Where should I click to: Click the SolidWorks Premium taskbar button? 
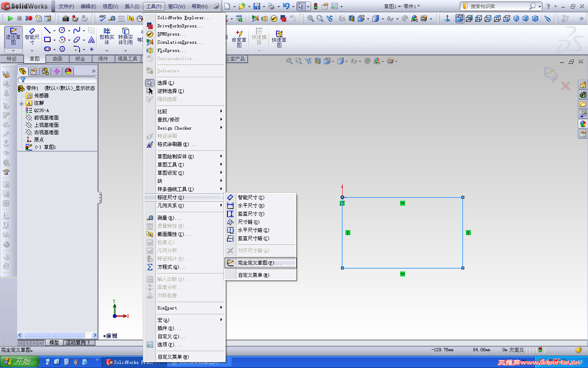[x=134, y=362]
